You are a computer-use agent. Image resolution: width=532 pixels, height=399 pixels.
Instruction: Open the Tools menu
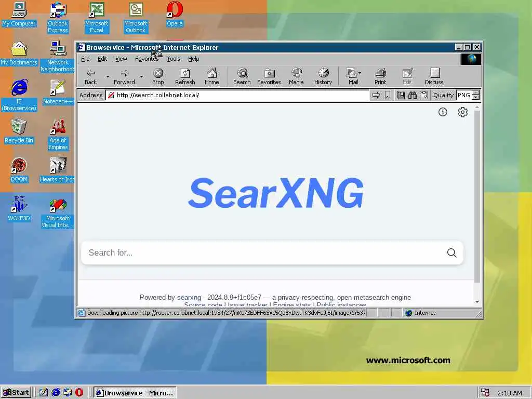tap(174, 59)
